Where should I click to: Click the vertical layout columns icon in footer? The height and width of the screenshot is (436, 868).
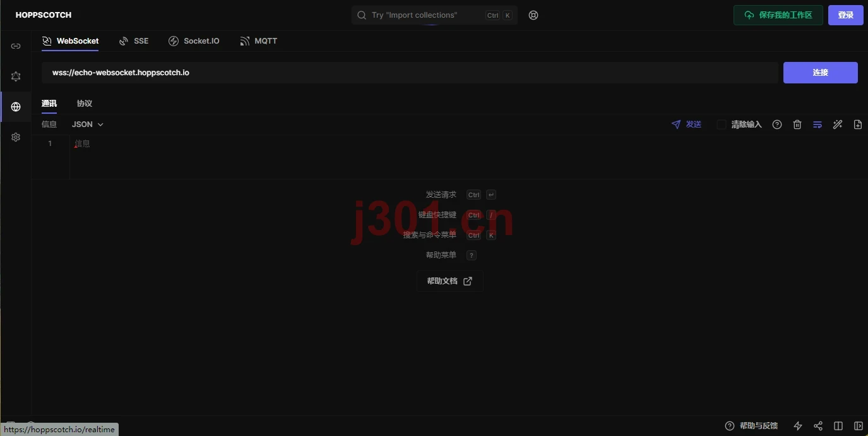838,426
